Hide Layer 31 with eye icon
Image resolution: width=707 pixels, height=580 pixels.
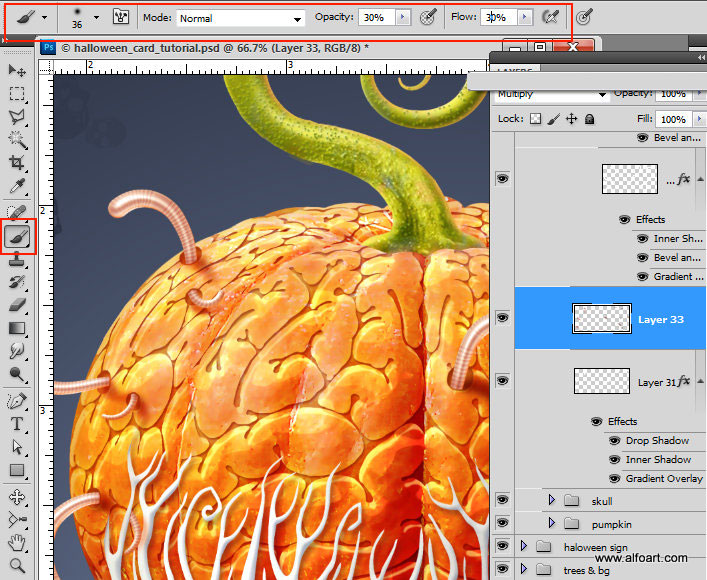click(502, 380)
